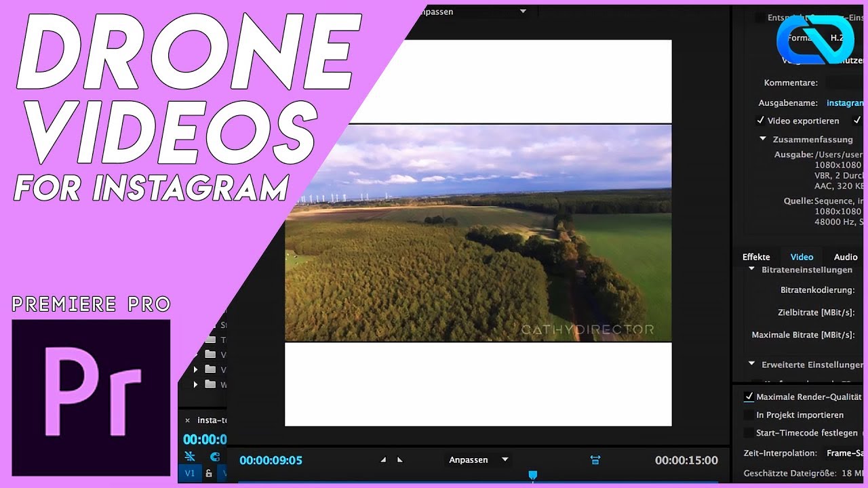Open the Anpassen zoom dropdown below the preview
Image resolution: width=868 pixels, height=488 pixels.
coord(479,460)
